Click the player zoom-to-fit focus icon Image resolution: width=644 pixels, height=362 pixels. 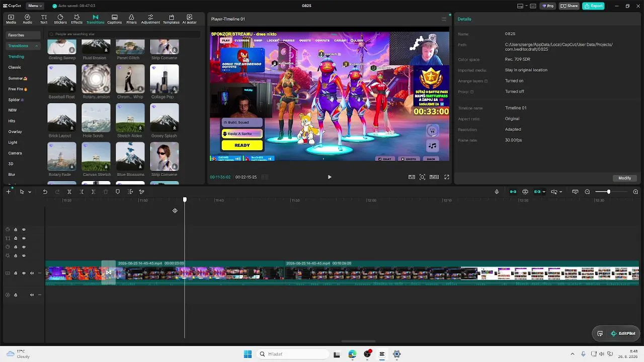422,177
